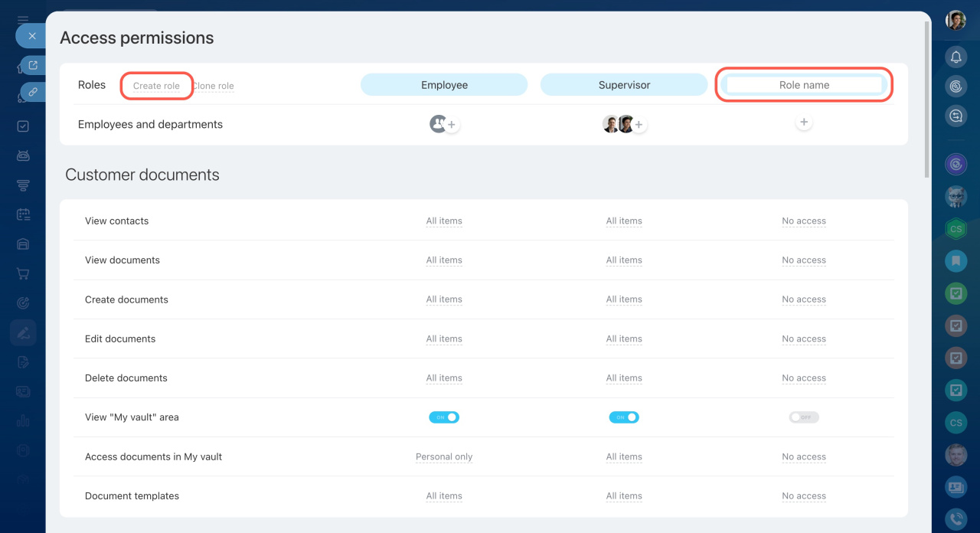The image size is (980, 533).
Task: Click the Clone role link
Action: (x=214, y=86)
